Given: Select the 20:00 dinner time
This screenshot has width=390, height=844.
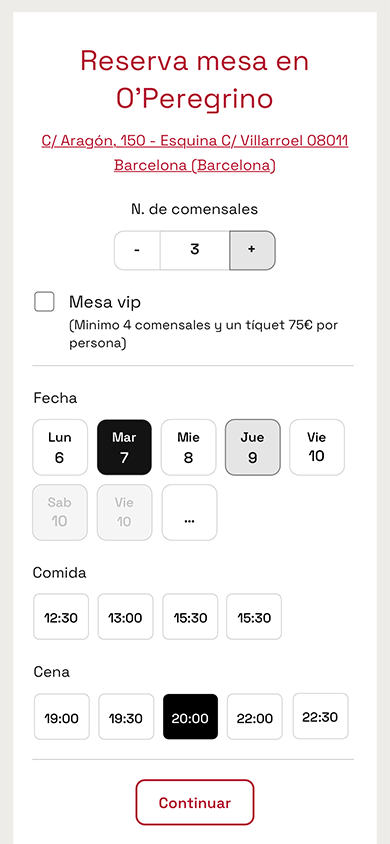Looking at the screenshot, I should [190, 717].
